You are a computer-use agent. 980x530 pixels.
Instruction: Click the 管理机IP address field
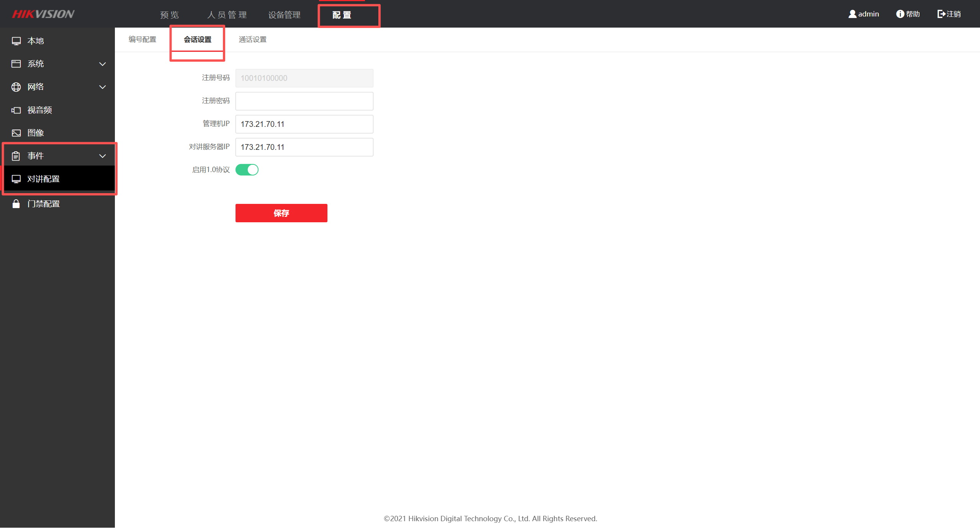[x=304, y=124]
